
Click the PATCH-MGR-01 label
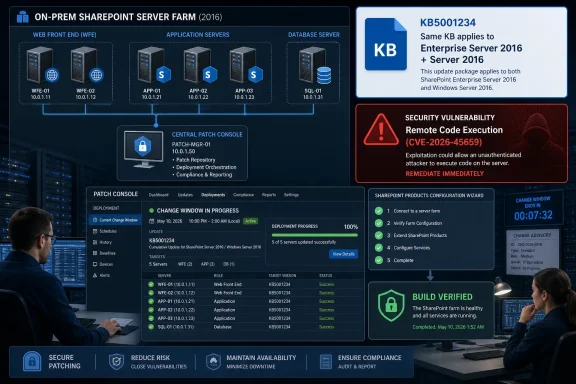tap(190, 144)
